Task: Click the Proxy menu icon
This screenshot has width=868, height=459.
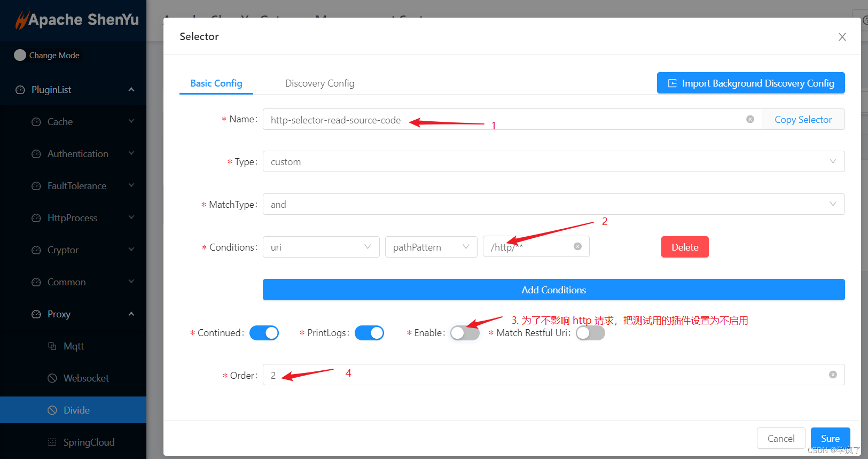Action: [x=36, y=314]
